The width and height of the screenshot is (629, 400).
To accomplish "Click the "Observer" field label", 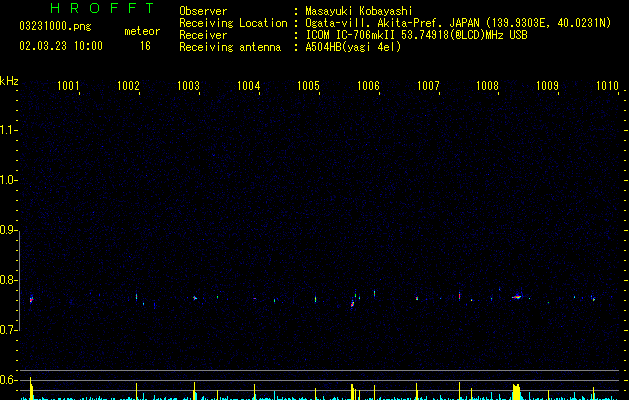I will coord(203,11).
